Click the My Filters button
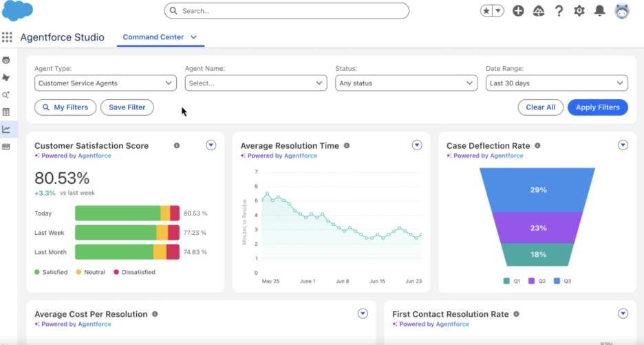644x345 pixels. pyautogui.click(x=65, y=107)
